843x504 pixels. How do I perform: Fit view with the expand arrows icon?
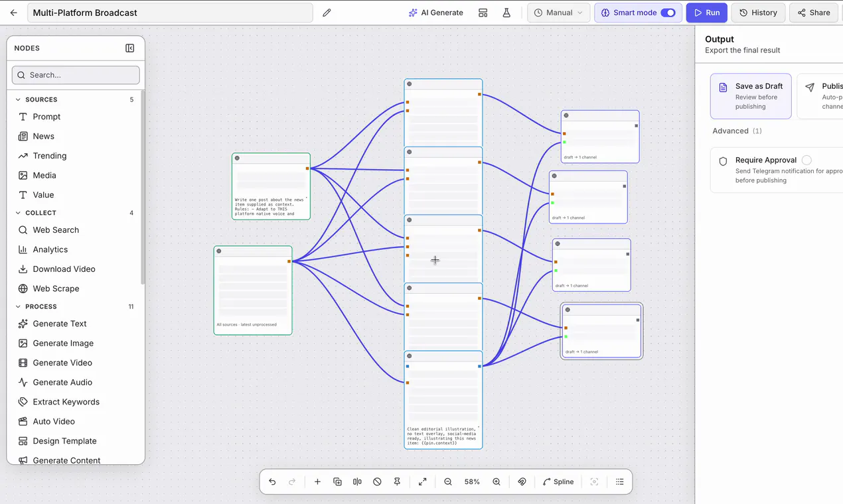[422, 481]
